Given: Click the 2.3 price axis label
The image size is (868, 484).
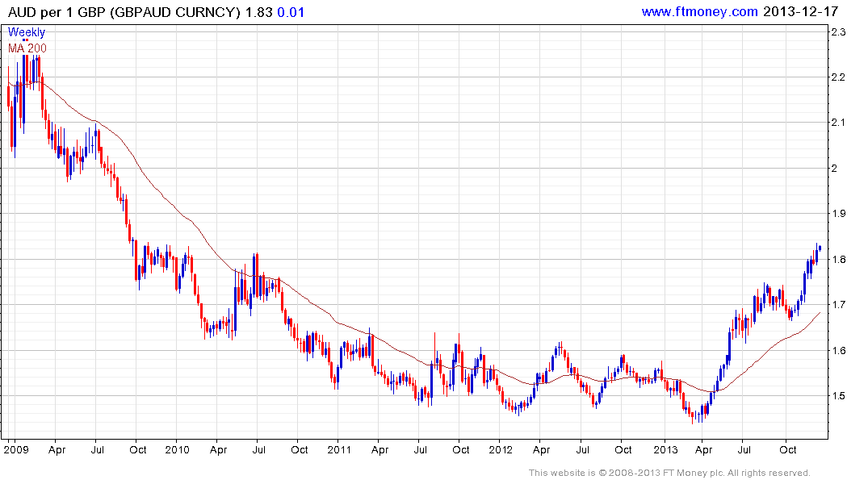Looking at the screenshot, I should coord(838,32).
